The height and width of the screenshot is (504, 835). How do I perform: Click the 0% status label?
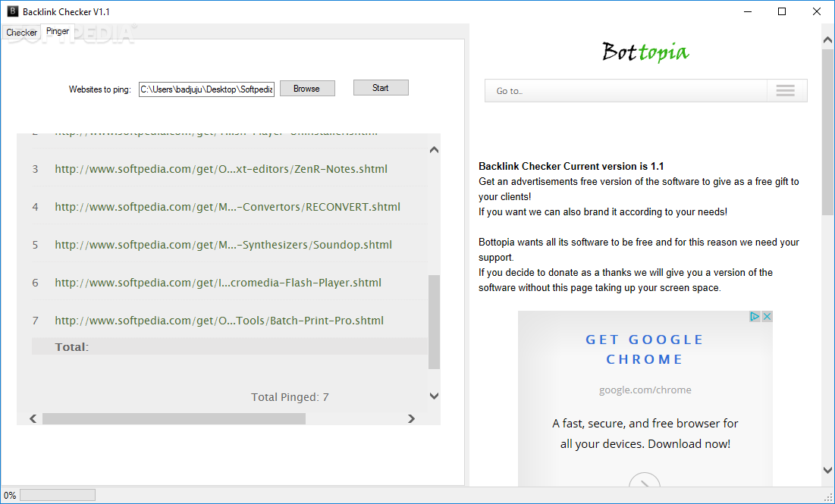tap(10, 496)
